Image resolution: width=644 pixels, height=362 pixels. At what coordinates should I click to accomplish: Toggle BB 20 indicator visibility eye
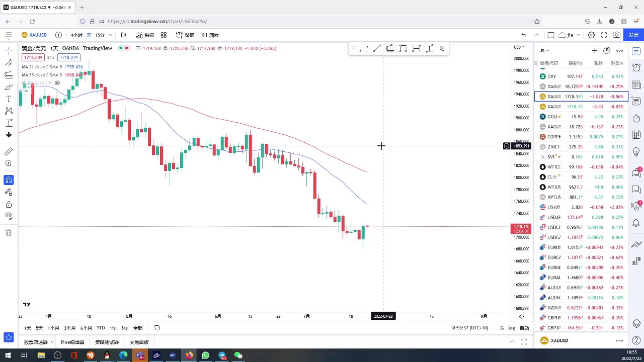point(57,83)
